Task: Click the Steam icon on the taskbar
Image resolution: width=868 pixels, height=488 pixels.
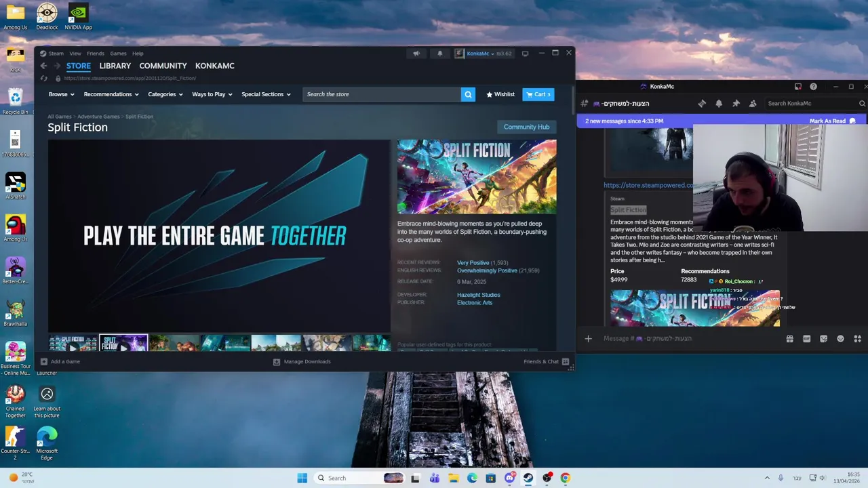Action: [528, 478]
